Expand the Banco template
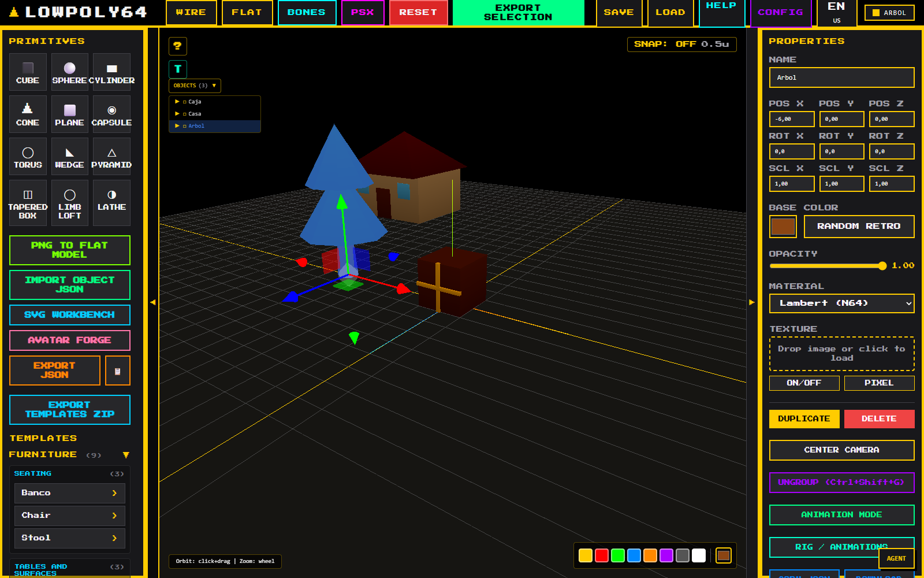 pos(69,493)
